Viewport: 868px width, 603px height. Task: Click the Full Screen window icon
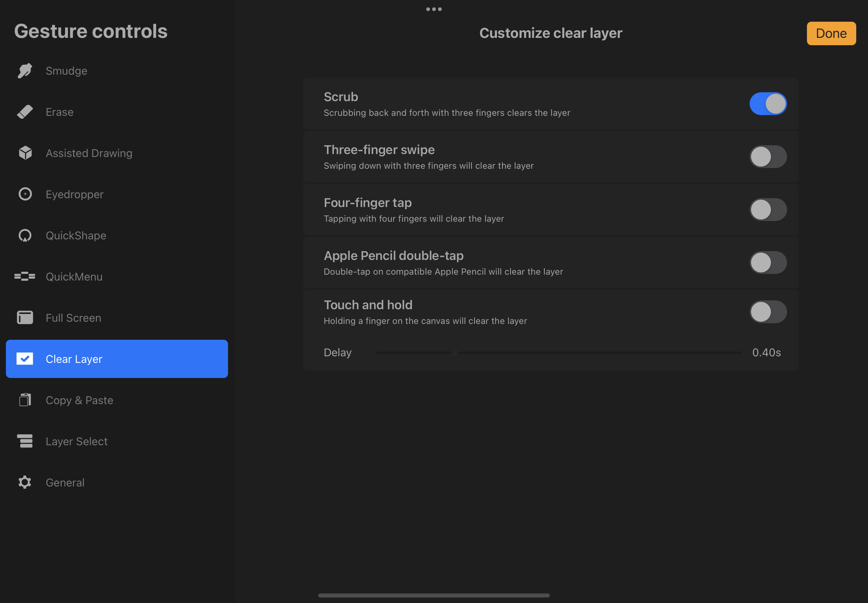click(25, 318)
